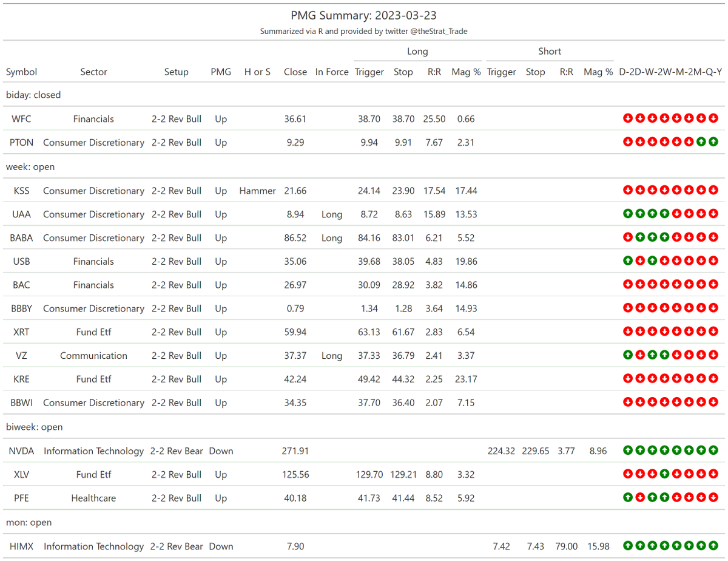Click the 'BBBY' symbol cell
Viewport: 728px width, 561px height.
[21, 308]
